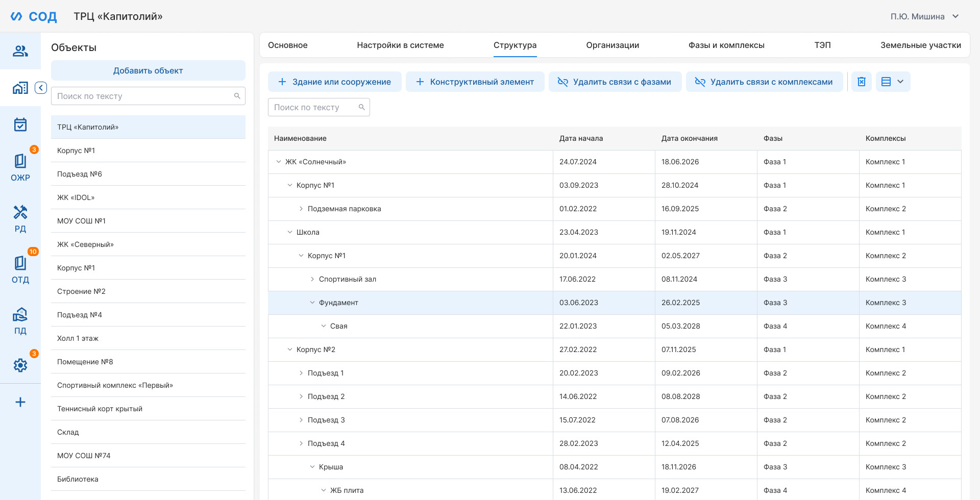Open the buildings/objects sidebar icon
Image resolution: width=980 pixels, height=500 pixels.
pos(20,88)
